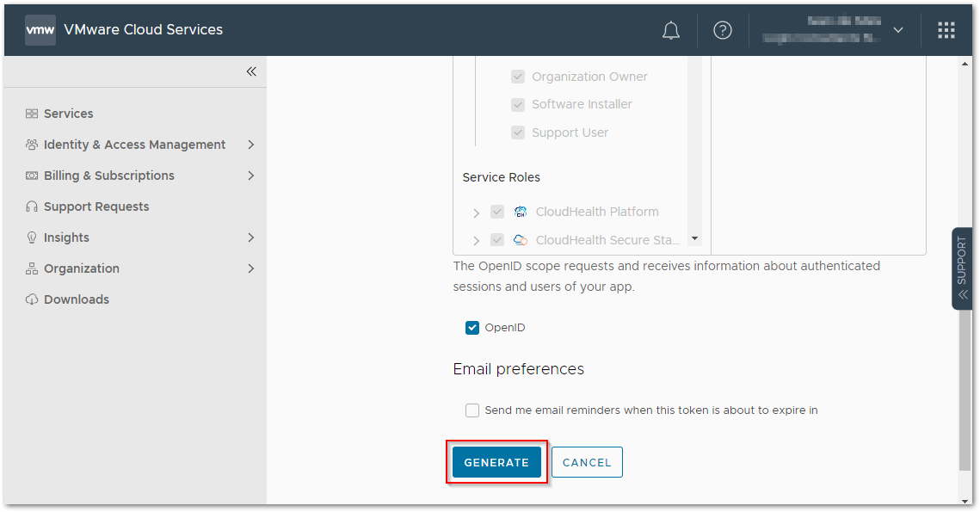
Task: Toggle the Support User checkbox
Action: click(x=518, y=132)
